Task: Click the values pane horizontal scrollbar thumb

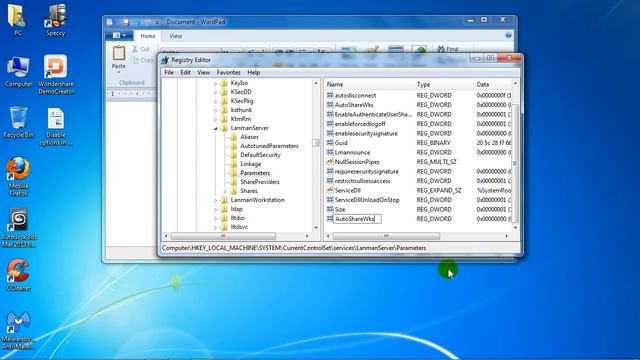Action: click(386, 236)
